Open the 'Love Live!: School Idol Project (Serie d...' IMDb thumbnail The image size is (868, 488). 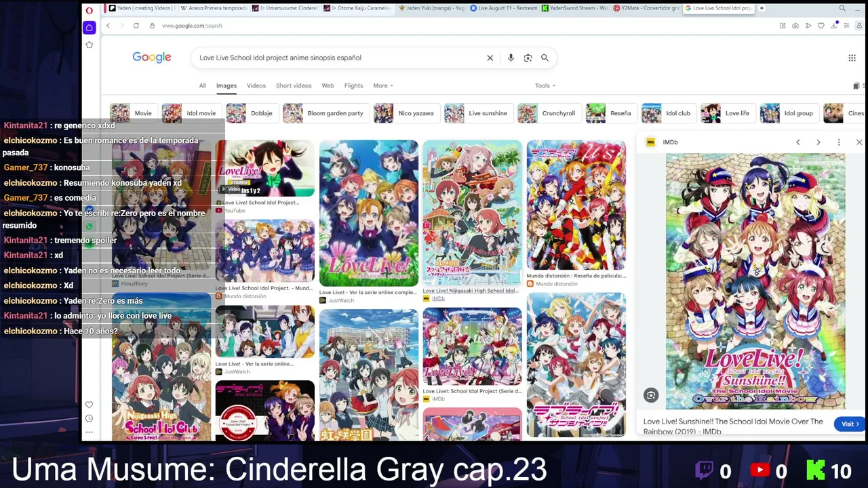pyautogui.click(x=473, y=347)
